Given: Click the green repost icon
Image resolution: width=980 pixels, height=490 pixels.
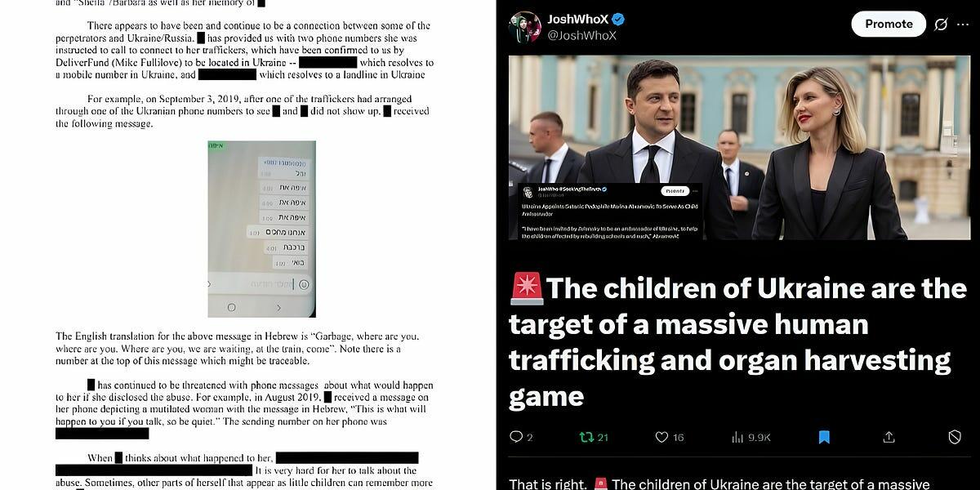Looking at the screenshot, I should (586, 437).
